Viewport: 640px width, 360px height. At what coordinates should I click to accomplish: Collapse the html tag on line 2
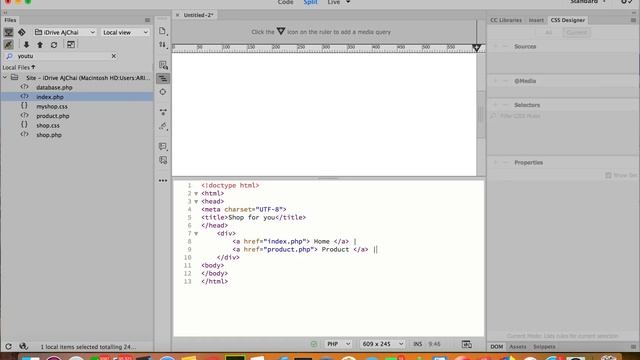[x=196, y=193]
